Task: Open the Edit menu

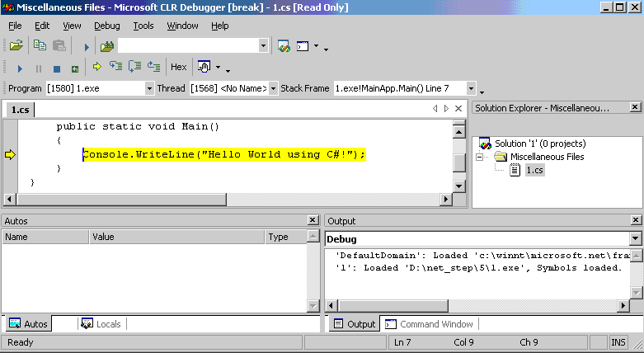Action: point(42,26)
